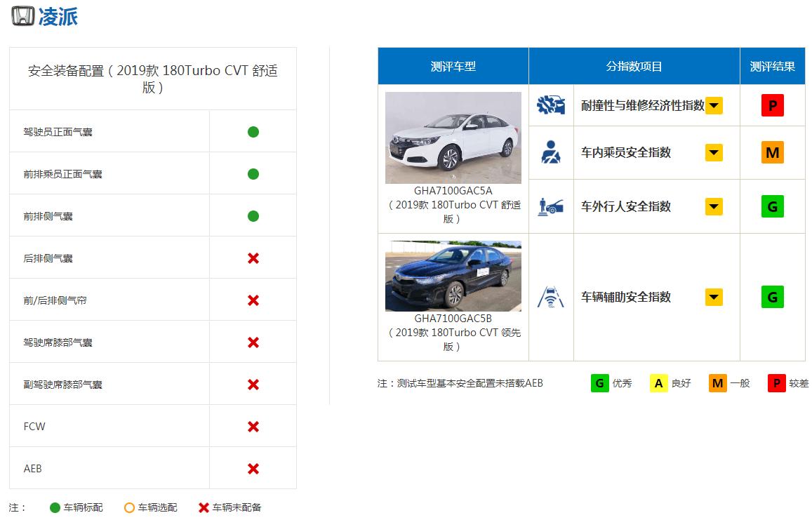812x520 pixels.
Task: Click the occupant safety seatbelt icon
Action: [x=551, y=152]
